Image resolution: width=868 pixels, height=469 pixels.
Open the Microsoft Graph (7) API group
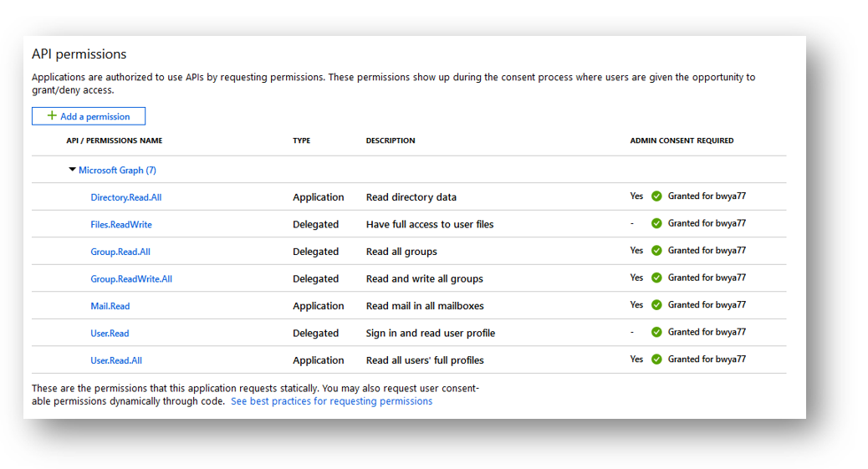point(117,170)
